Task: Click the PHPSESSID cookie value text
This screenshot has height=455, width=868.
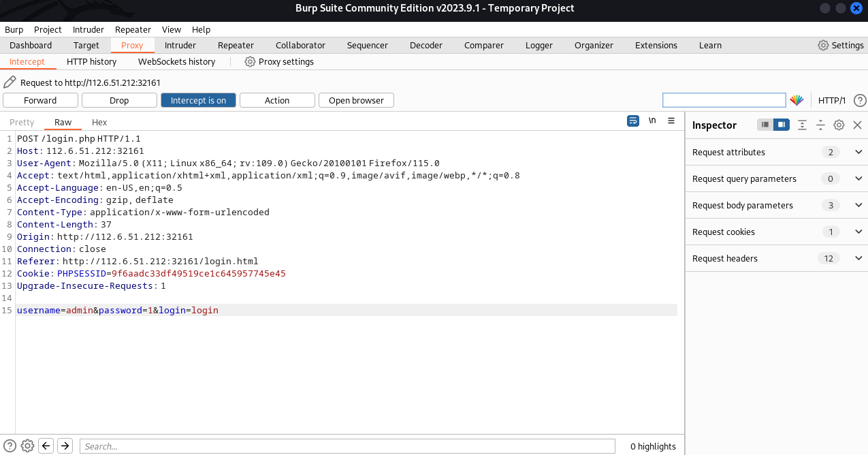Action: (x=199, y=273)
